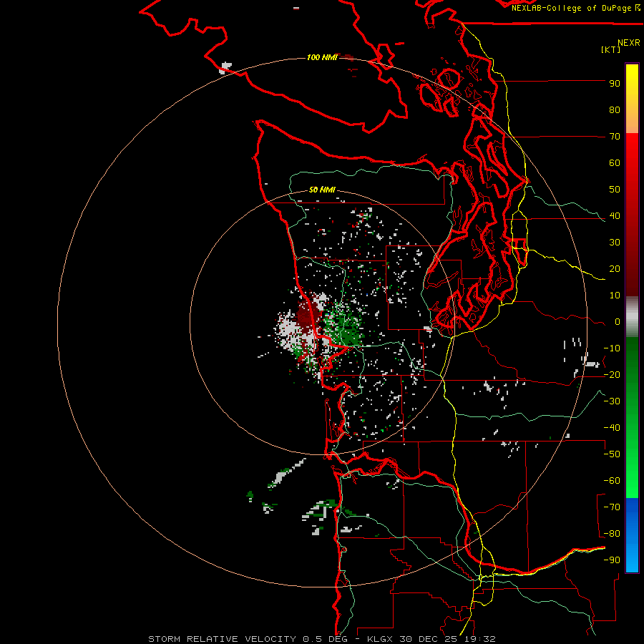Viewport: 644px width, 644px height.
Task: Pick the gray zero-velocity color bar segment
Action: (632, 318)
